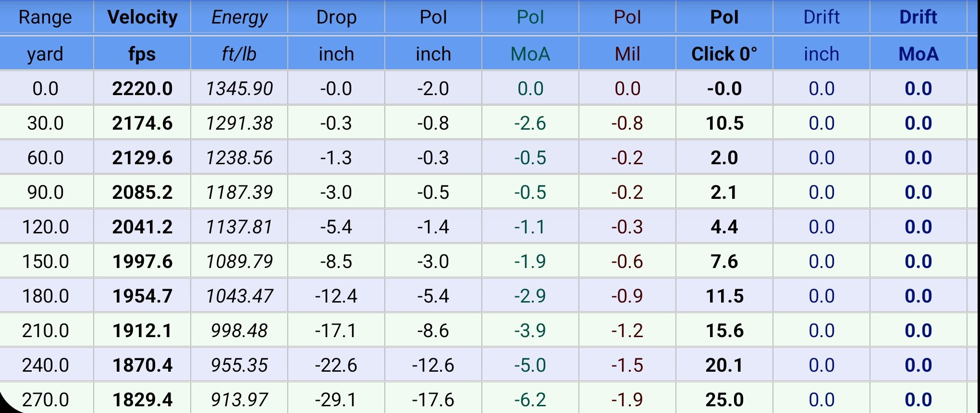This screenshot has height=413, width=980.
Task: Click the -5.4 drop value
Action: pos(336,227)
